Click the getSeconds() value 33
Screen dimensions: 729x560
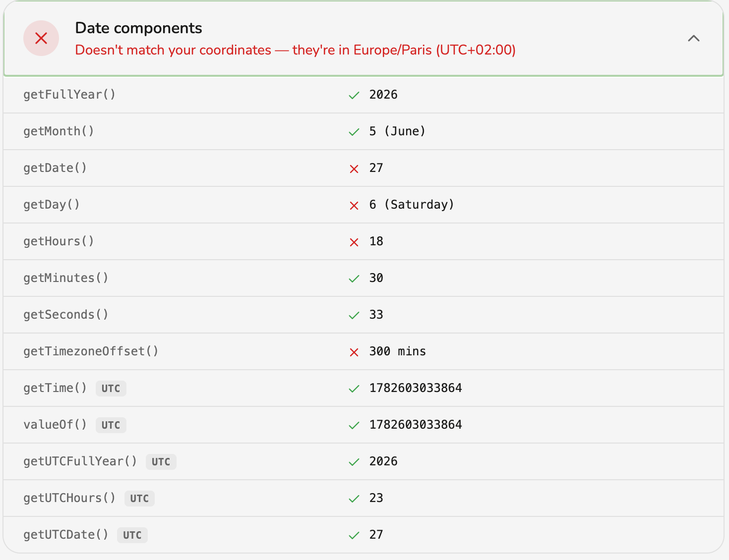(x=376, y=315)
